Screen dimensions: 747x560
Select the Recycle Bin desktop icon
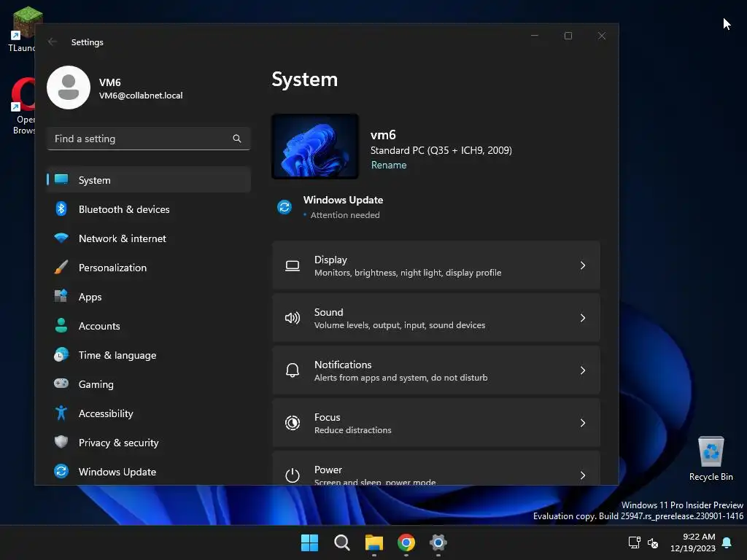coord(711,458)
